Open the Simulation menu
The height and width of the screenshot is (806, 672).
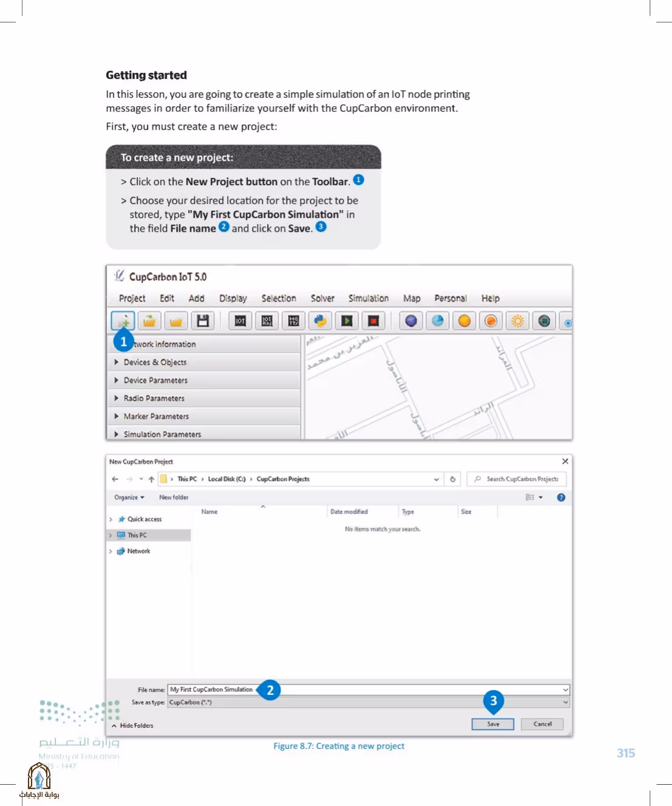click(368, 299)
